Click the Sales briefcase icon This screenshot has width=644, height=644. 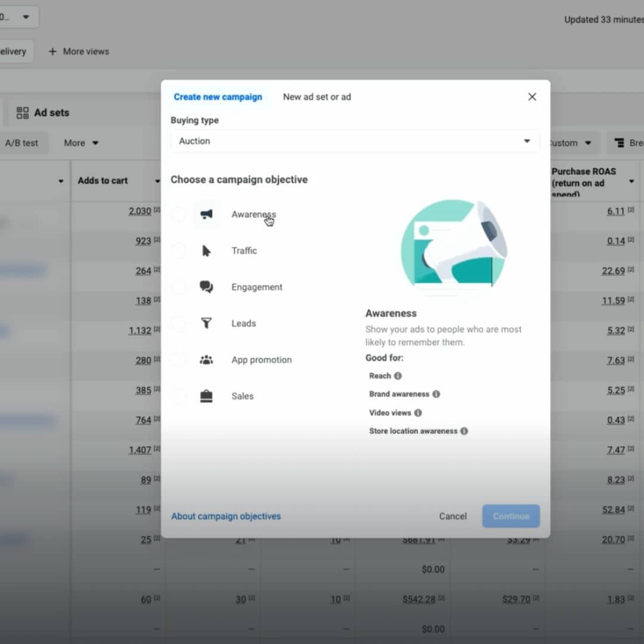click(x=206, y=397)
